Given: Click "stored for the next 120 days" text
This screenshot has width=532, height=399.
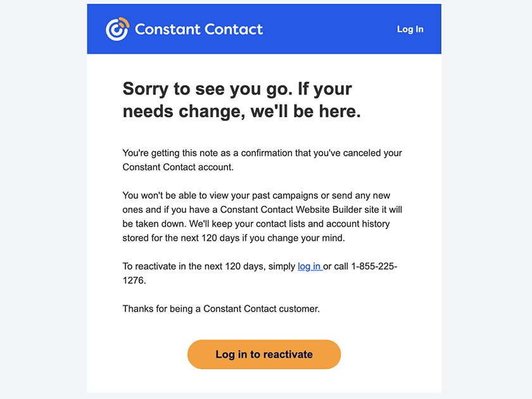Looking at the screenshot, I should click(181, 238).
